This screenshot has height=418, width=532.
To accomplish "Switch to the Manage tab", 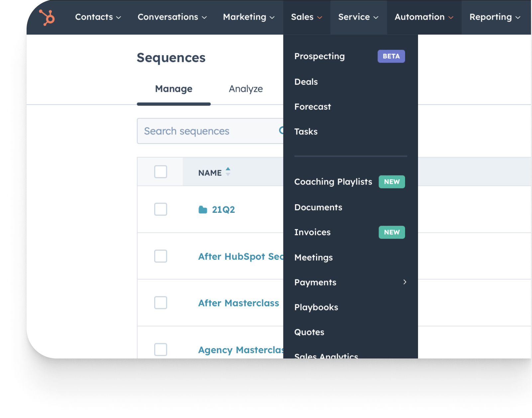I will pos(174,89).
